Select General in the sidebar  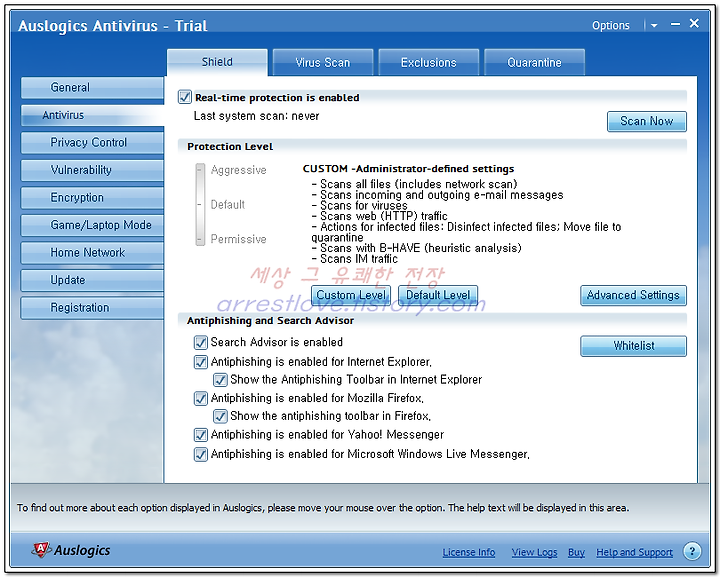(x=92, y=88)
